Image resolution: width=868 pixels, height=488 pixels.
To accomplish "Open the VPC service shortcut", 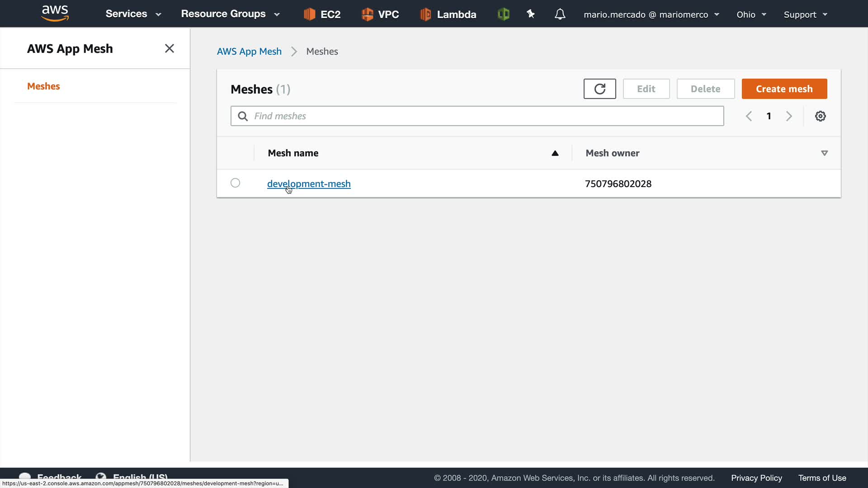I will [380, 14].
